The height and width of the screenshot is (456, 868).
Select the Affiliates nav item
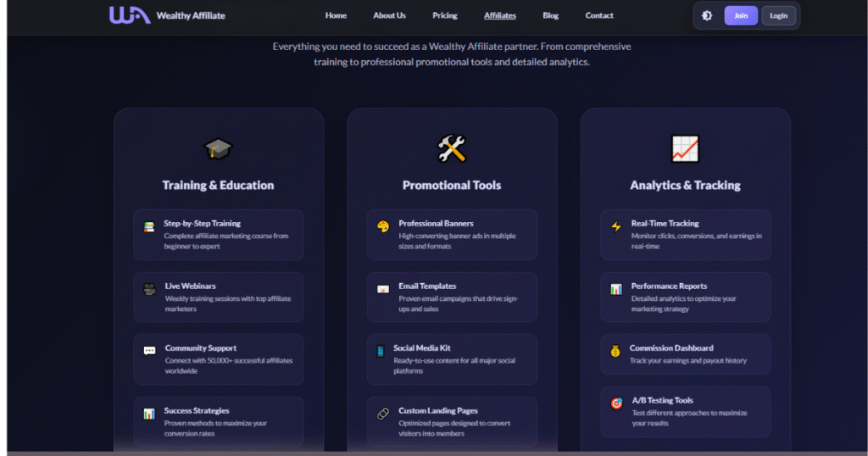[500, 15]
